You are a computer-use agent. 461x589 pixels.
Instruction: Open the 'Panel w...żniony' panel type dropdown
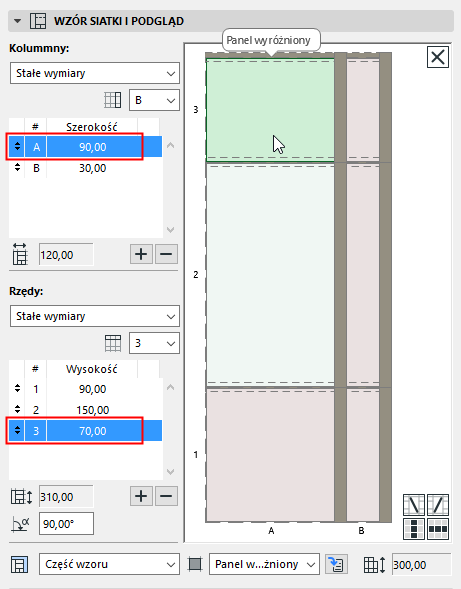264,564
